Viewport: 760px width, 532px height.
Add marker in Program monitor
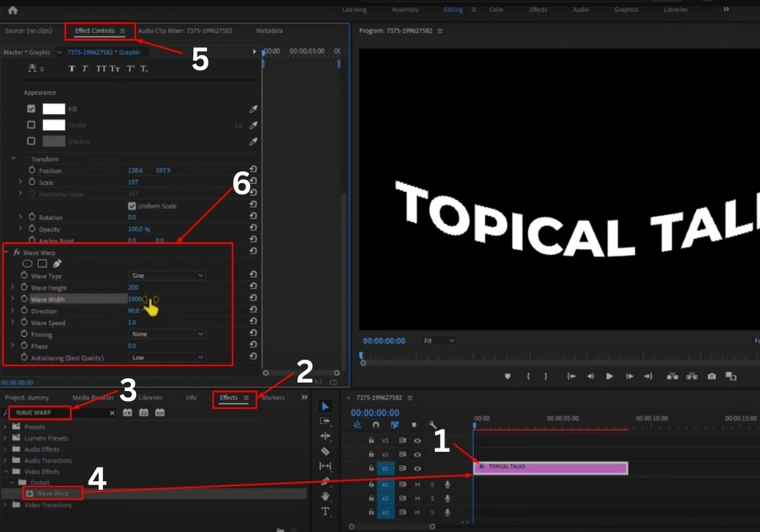tap(508, 377)
